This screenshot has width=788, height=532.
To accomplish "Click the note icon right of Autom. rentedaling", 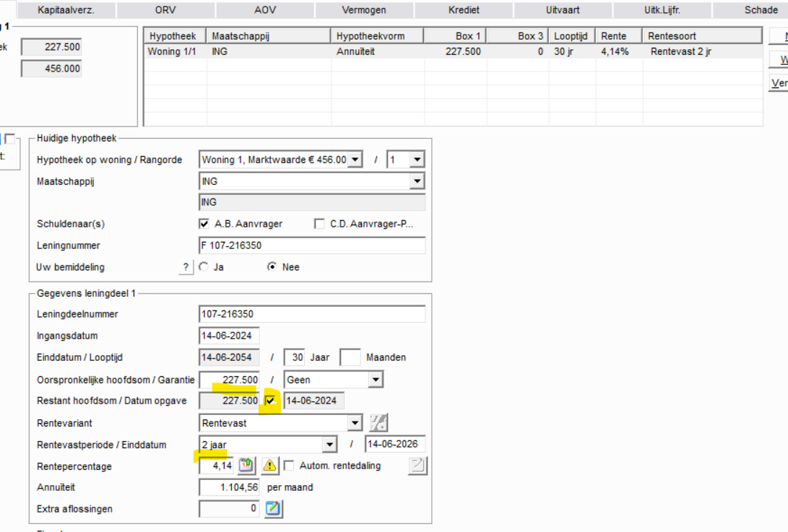I will (417, 466).
